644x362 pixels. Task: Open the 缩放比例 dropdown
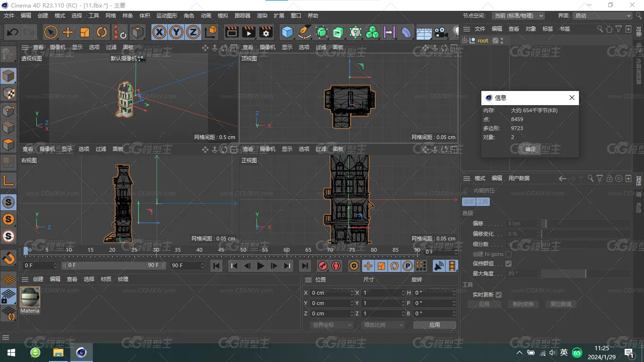tap(383, 325)
